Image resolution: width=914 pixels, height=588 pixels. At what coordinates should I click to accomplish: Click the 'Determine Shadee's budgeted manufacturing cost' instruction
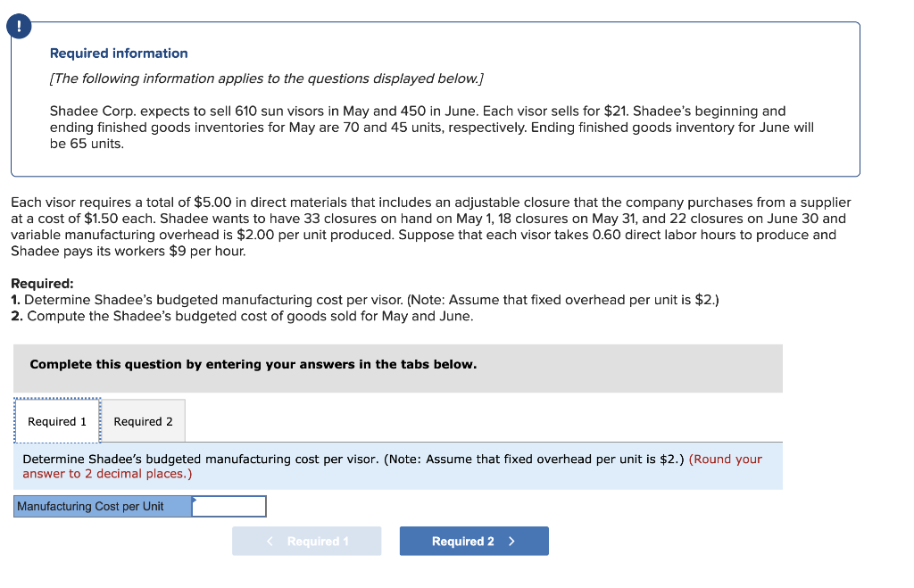click(353, 460)
